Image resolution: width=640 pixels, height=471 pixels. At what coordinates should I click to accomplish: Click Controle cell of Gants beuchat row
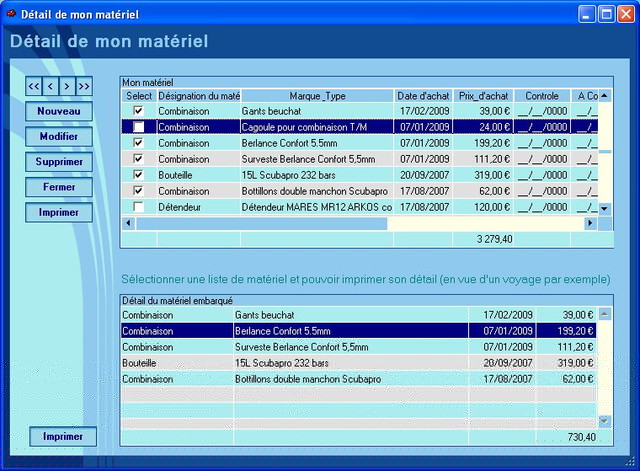click(542, 111)
